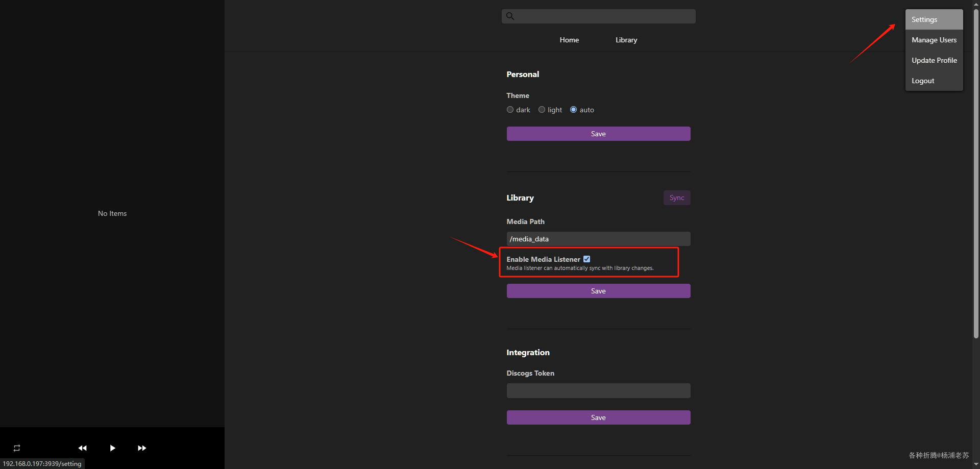980x469 pixels.
Task: Choose the light theme option
Action: pos(542,110)
